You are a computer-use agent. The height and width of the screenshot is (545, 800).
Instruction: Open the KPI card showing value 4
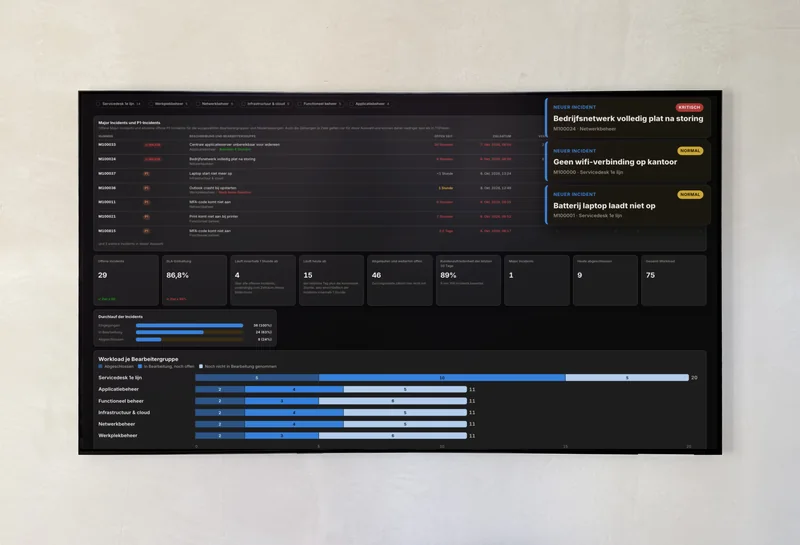pyautogui.click(x=263, y=280)
